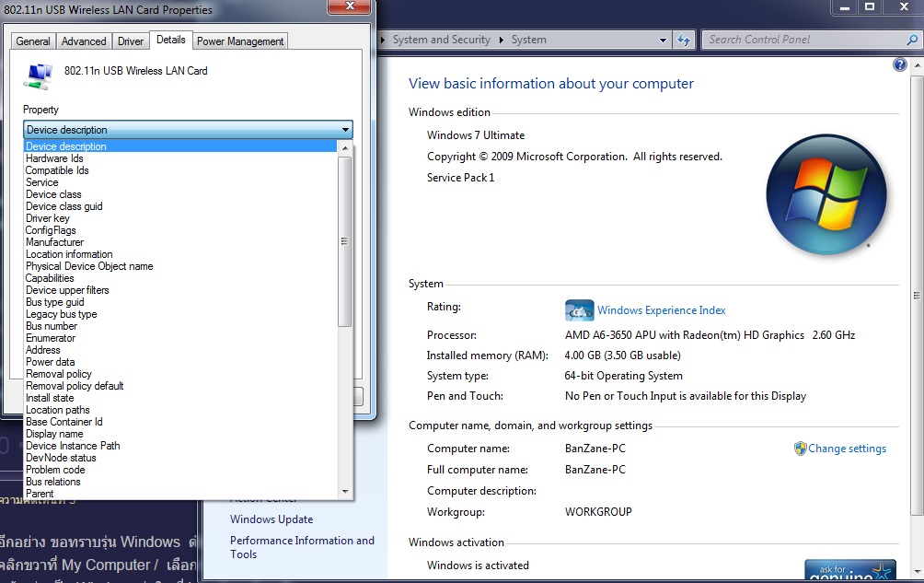The height and width of the screenshot is (583, 924).
Task: Click the property list scrollbar thumb
Action: [345, 241]
